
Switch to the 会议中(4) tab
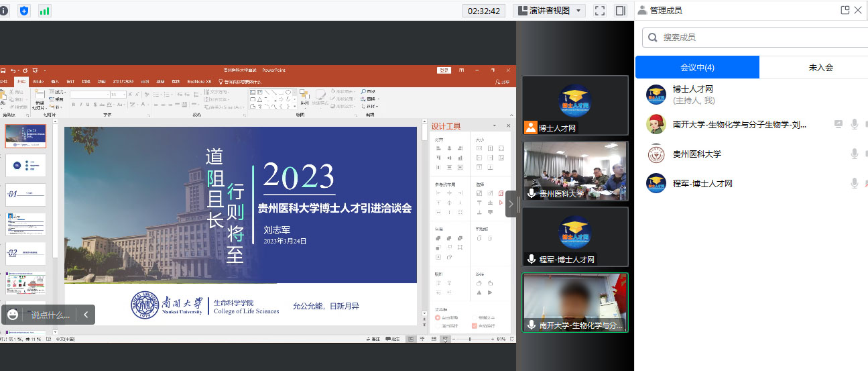click(x=697, y=67)
